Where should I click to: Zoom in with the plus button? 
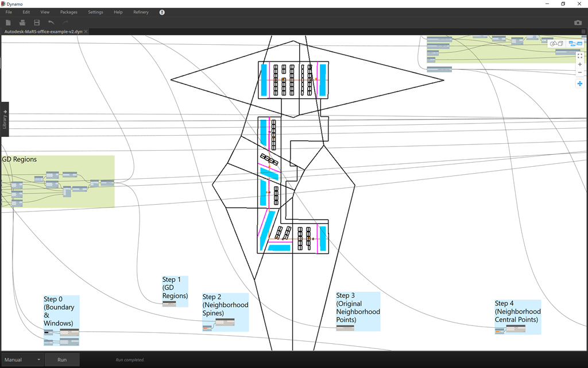point(579,64)
